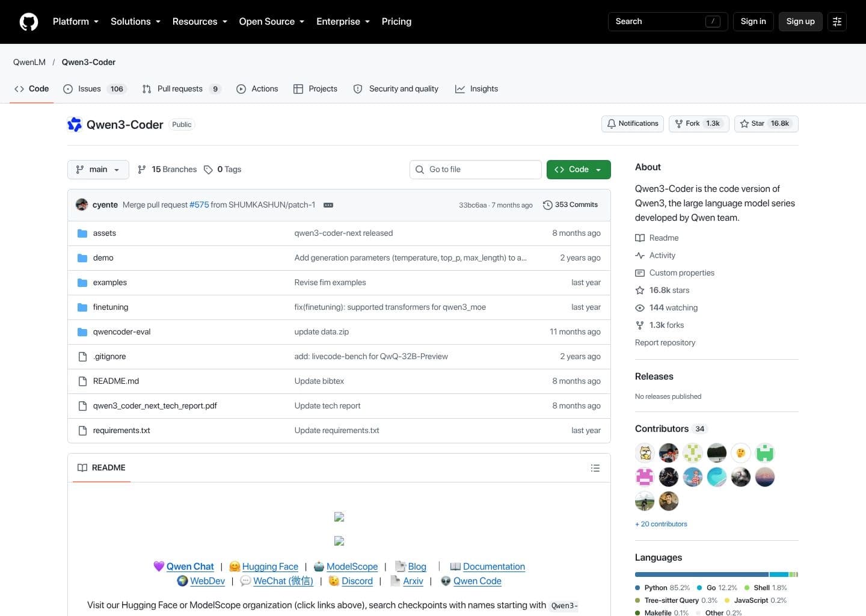The image size is (866, 616).
Task: Click the cyente author avatar
Action: 82,205
